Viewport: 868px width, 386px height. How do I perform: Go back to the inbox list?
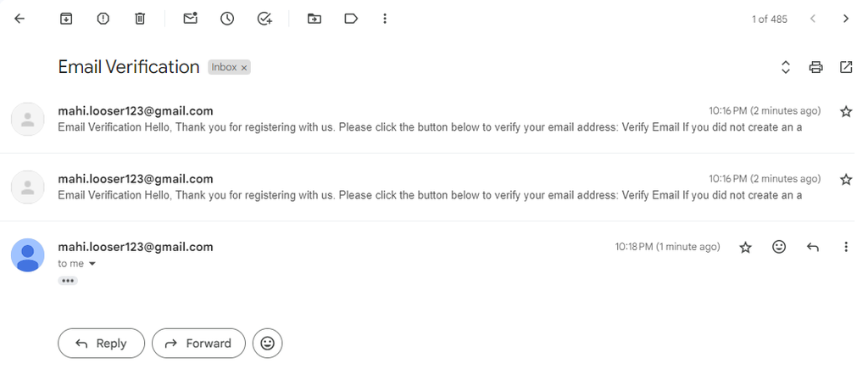click(19, 19)
